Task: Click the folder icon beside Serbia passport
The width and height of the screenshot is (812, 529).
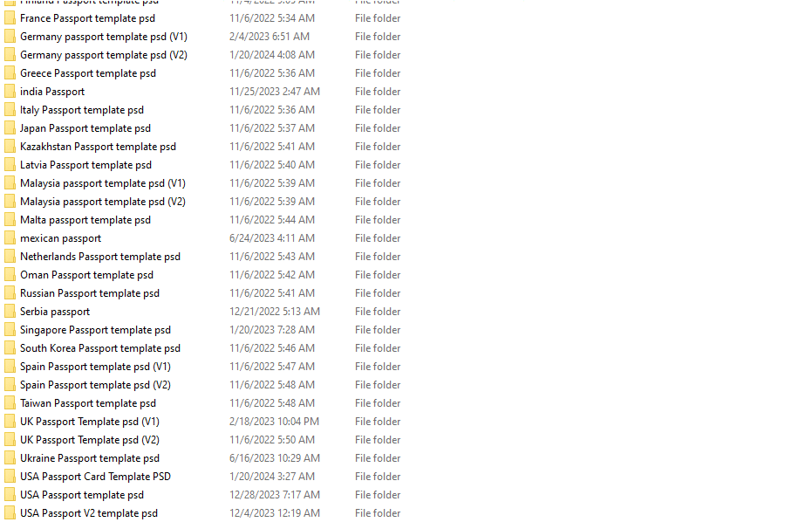Action: coord(10,312)
